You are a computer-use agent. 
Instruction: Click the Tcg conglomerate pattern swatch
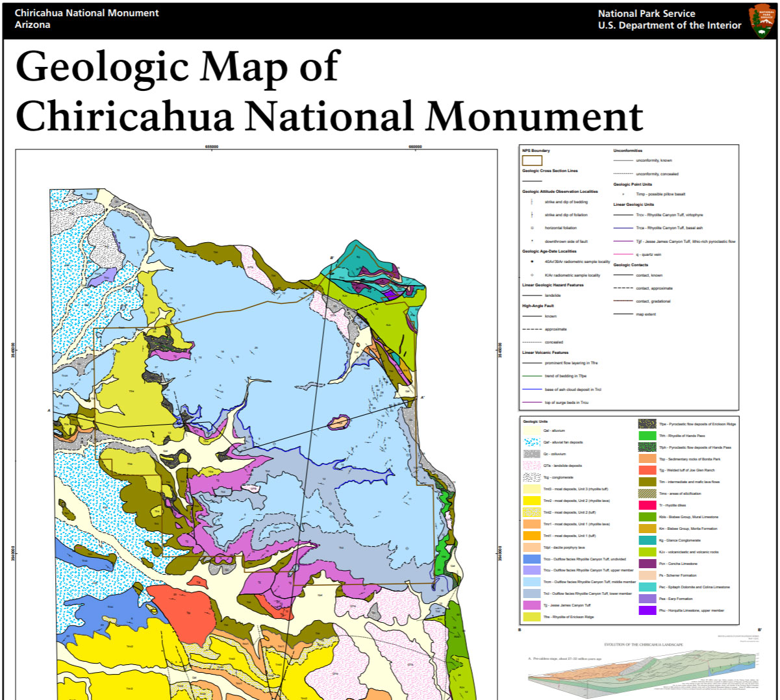pyautogui.click(x=532, y=477)
